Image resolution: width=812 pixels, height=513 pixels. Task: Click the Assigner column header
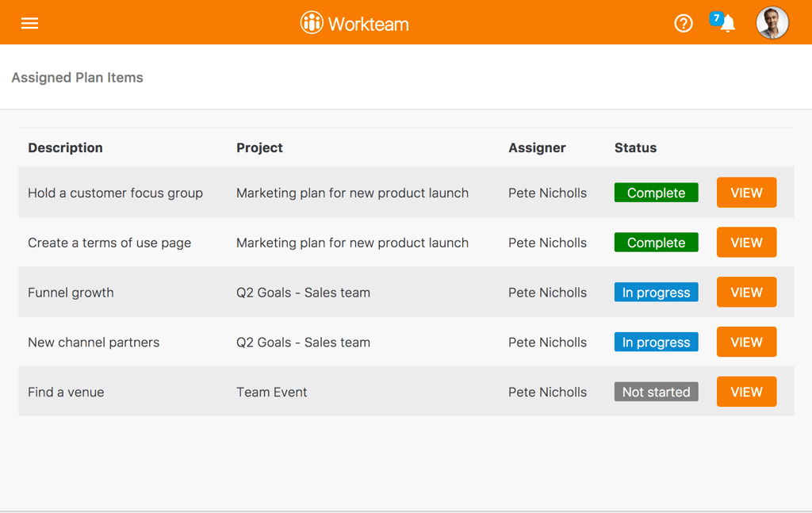pos(537,147)
